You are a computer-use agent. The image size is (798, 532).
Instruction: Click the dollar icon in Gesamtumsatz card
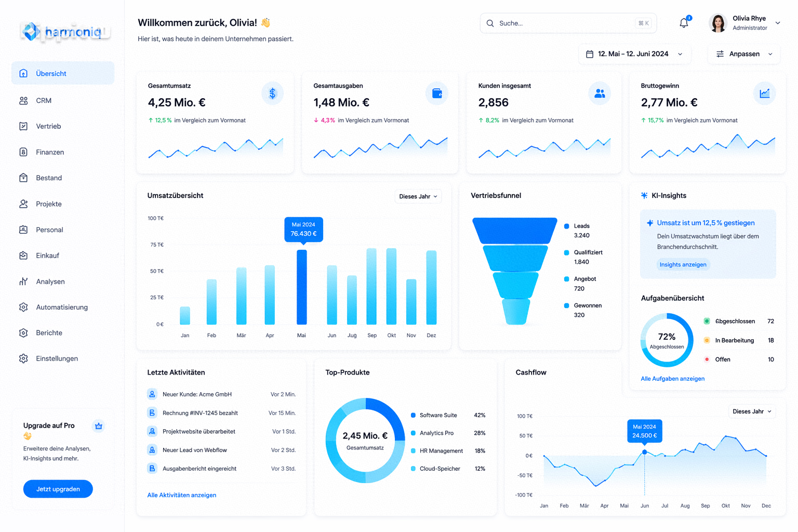click(x=272, y=94)
